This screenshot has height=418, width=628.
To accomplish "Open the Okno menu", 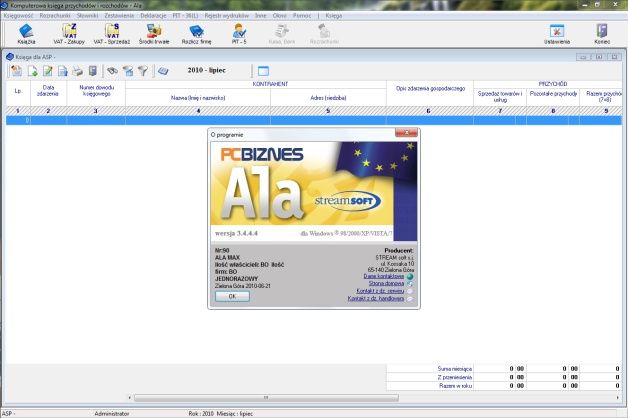I will tap(280, 16).
